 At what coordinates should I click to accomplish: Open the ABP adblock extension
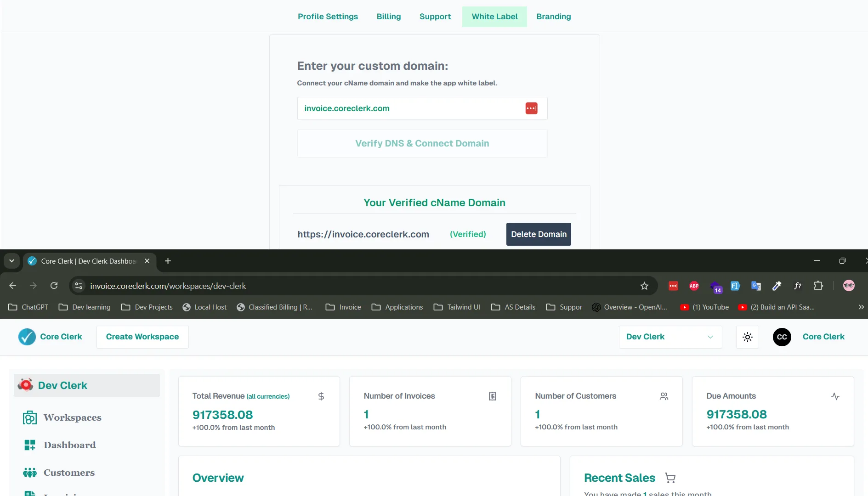694,286
